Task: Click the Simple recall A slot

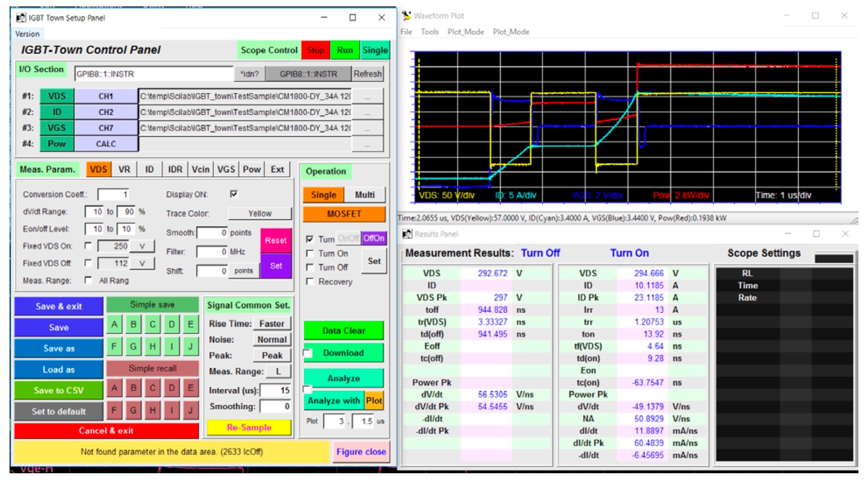Action: [x=114, y=388]
